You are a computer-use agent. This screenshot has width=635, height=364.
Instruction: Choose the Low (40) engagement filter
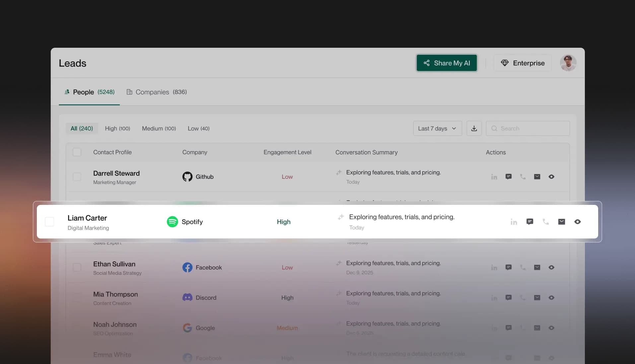click(x=198, y=128)
